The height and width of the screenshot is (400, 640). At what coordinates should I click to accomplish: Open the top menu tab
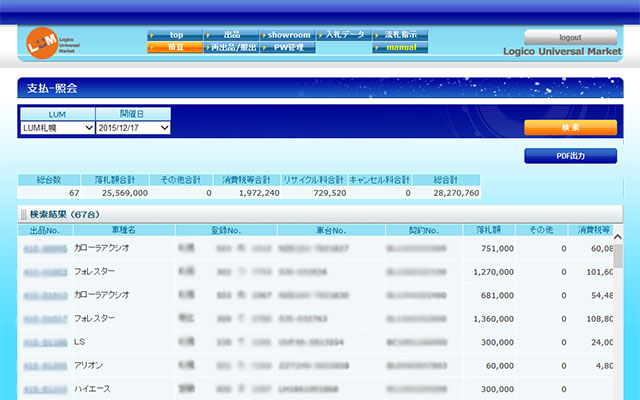point(175,35)
